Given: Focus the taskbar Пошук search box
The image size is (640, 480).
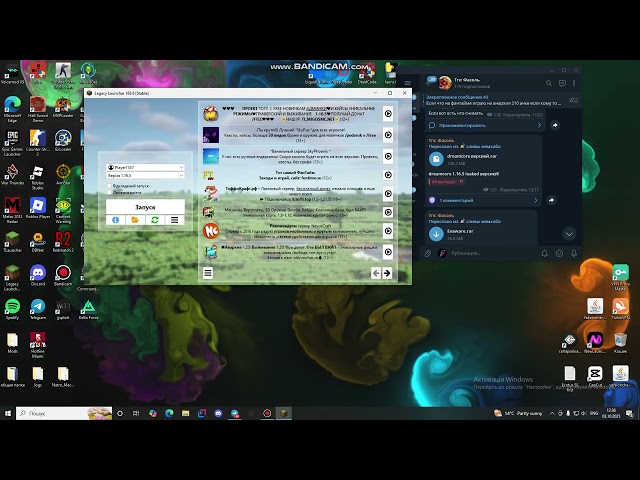Looking at the screenshot, I should 64,413.
